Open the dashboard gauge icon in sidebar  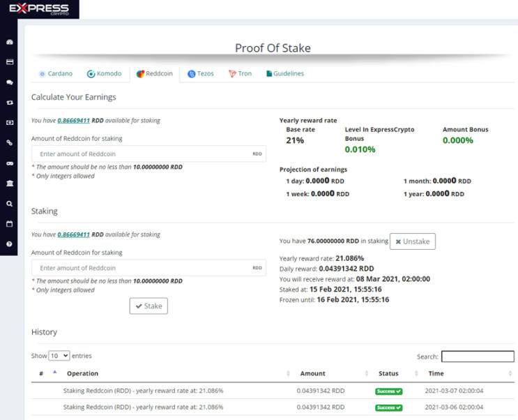tap(10, 42)
